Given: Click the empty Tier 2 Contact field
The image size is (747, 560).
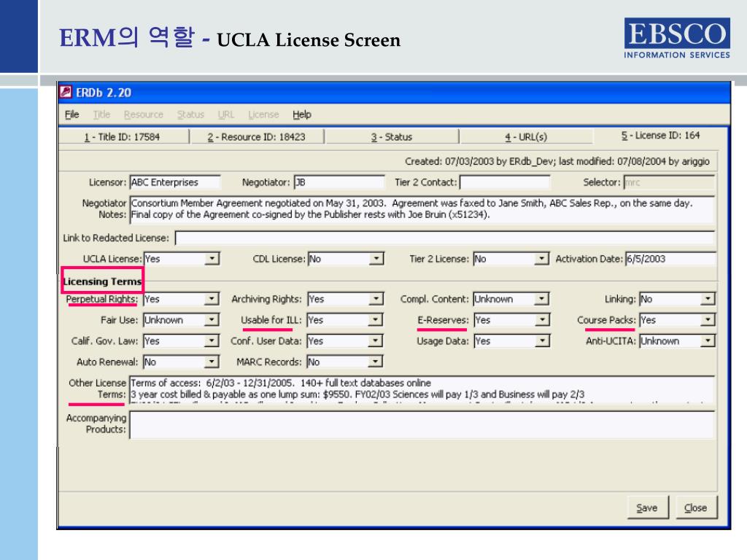Looking at the screenshot, I should [505, 182].
